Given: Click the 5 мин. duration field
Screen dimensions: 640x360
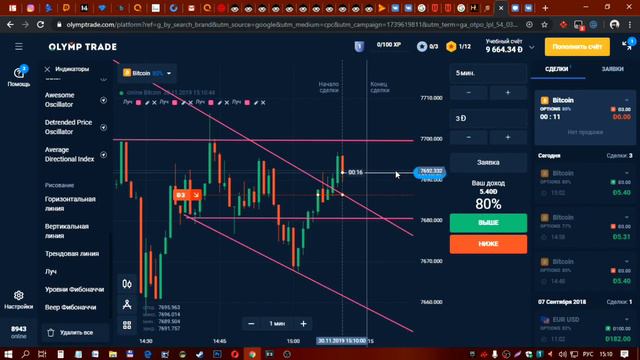Looking at the screenshot, I should coord(488,73).
